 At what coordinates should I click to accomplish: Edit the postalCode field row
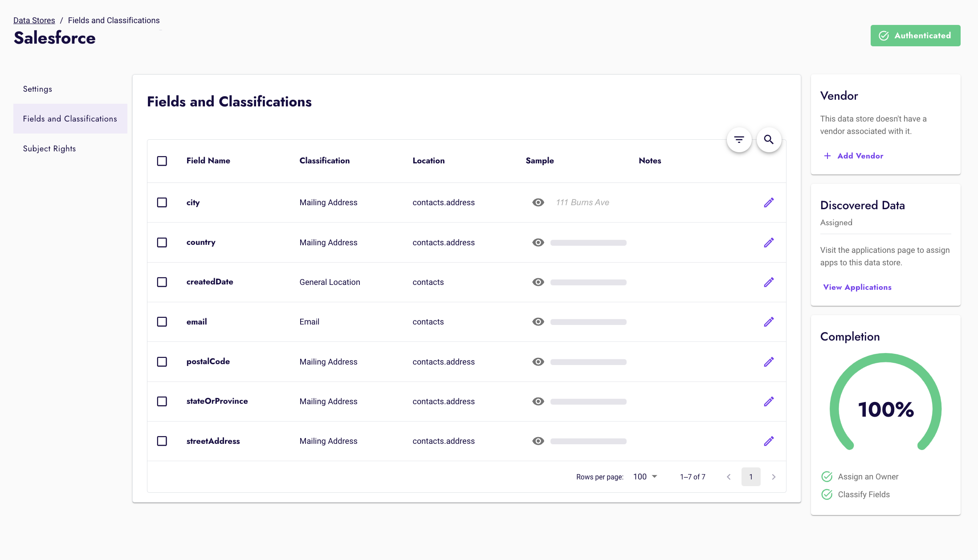tap(769, 362)
